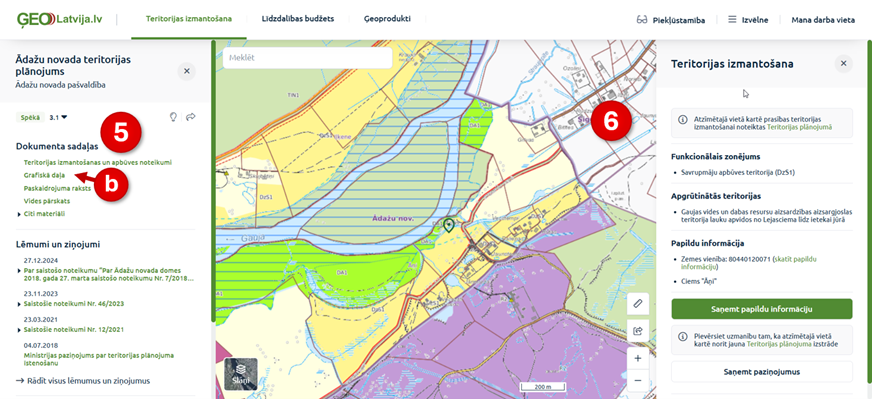
Task: Switch to Līdzdalības budžets tab
Action: click(x=298, y=19)
